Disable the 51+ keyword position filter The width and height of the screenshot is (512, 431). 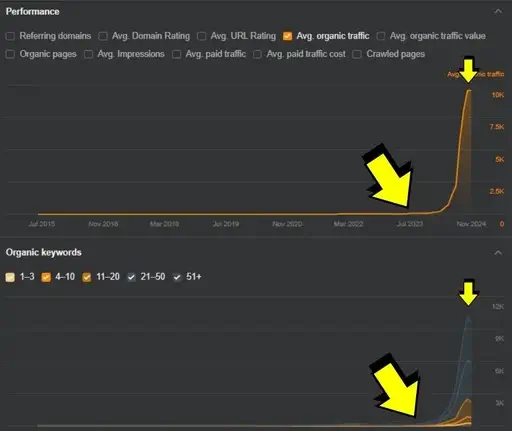tap(177, 277)
